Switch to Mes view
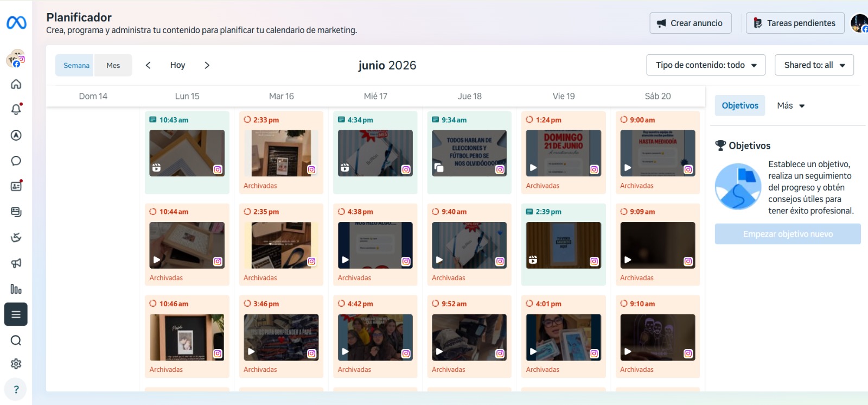Image resolution: width=868 pixels, height=405 pixels. [113, 65]
